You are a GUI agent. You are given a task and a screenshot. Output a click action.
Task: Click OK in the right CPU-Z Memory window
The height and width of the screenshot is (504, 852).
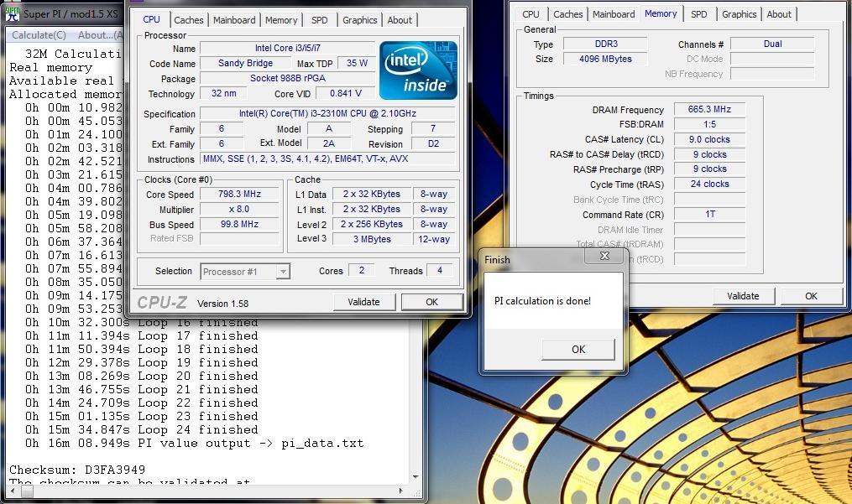(x=811, y=296)
